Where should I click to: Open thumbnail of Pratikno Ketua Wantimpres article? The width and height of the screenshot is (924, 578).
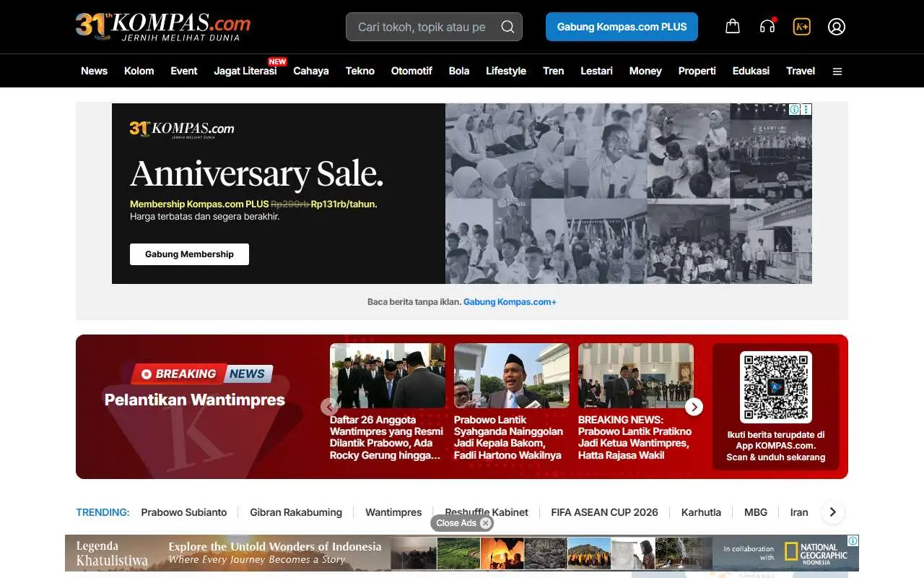coord(636,376)
